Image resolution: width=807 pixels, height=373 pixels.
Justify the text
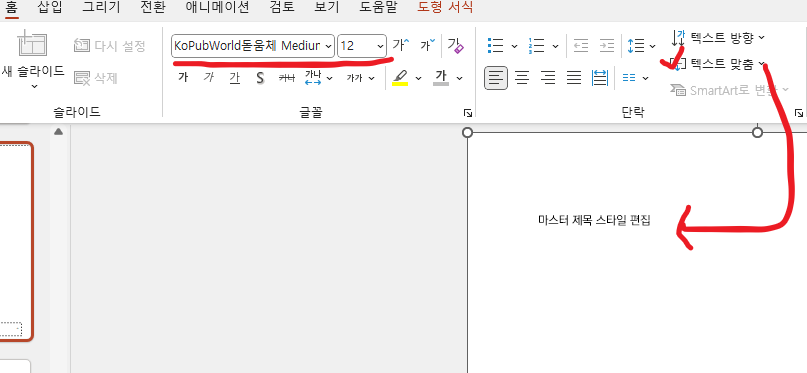[574, 78]
